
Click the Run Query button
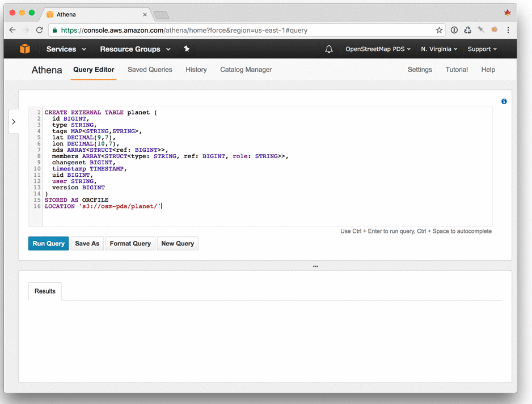pos(49,243)
